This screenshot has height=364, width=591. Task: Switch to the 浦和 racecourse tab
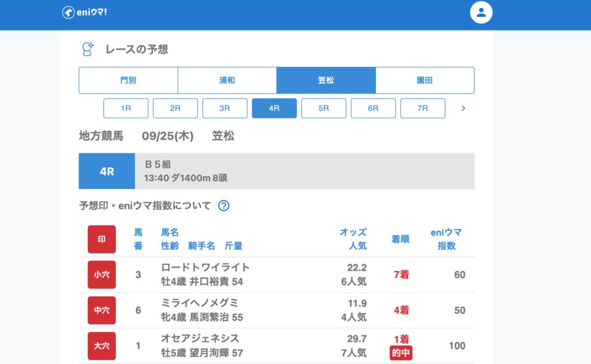pos(227,80)
